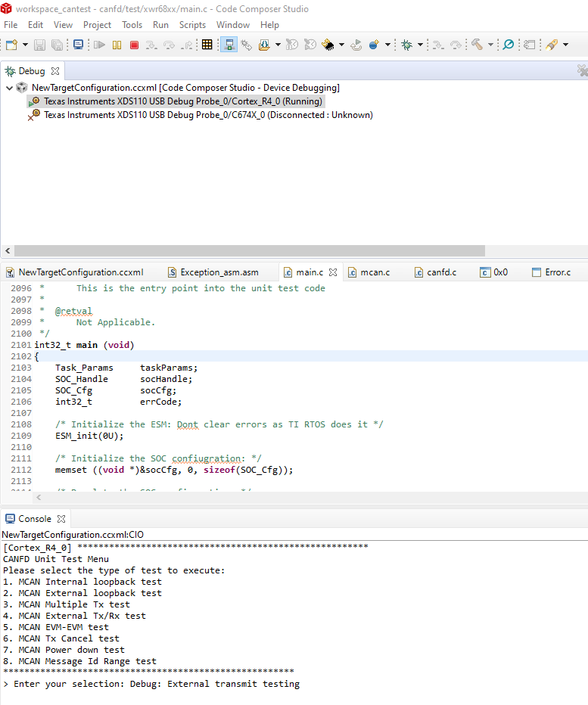Viewport: 588px width, 705px height.
Task: Click the Step Into icon
Action: [x=151, y=45]
